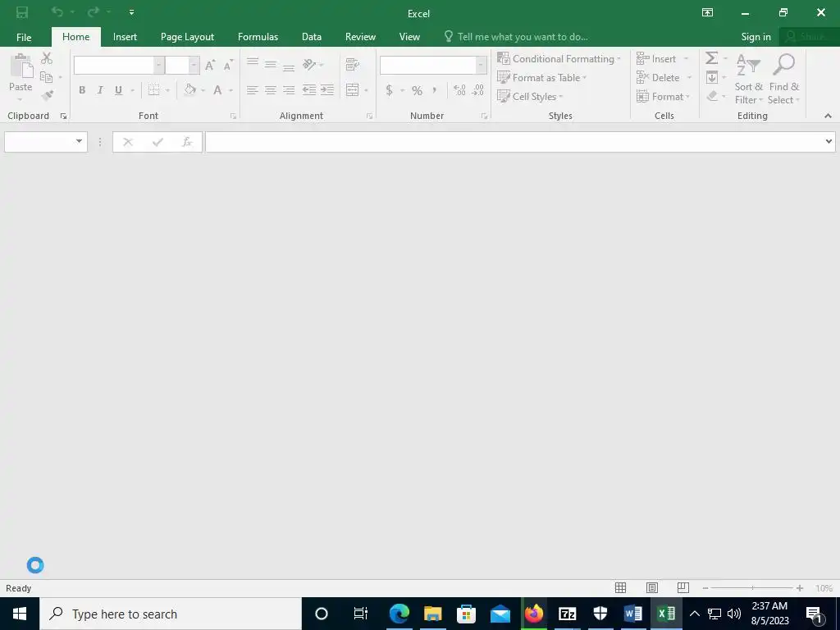
Task: Click the Cut scissors icon
Action: [x=47, y=58]
